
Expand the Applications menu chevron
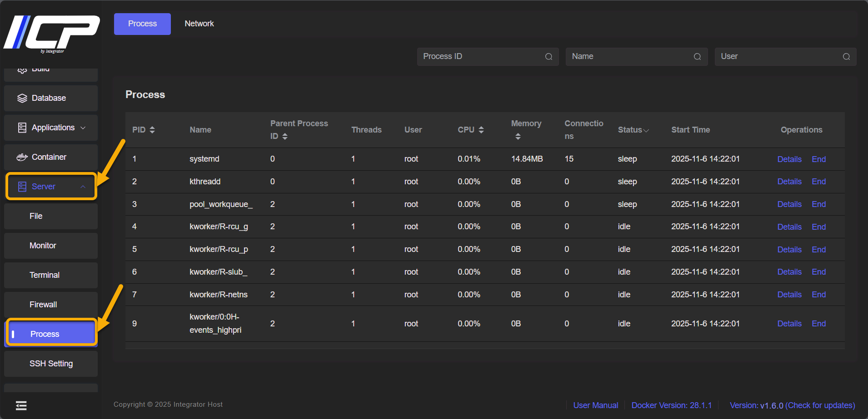(x=83, y=128)
